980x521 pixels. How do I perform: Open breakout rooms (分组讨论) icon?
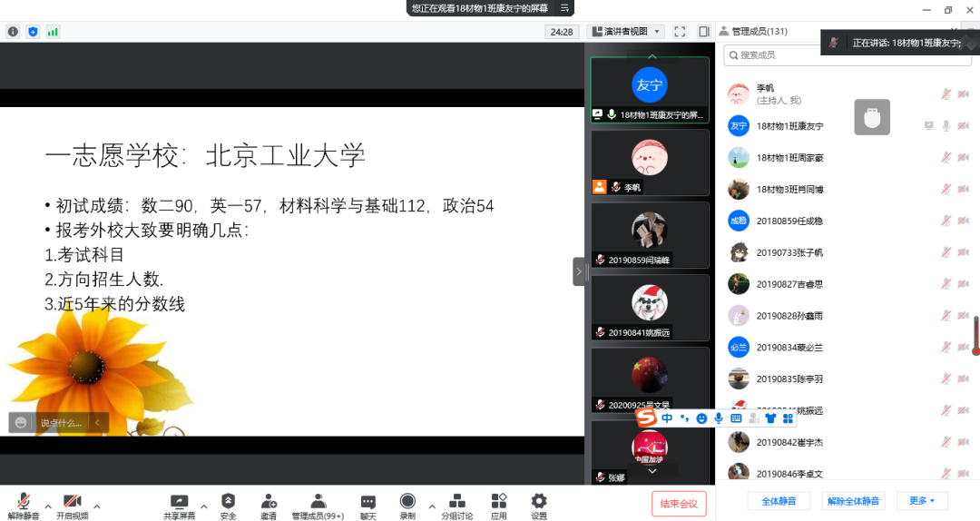pos(457,501)
